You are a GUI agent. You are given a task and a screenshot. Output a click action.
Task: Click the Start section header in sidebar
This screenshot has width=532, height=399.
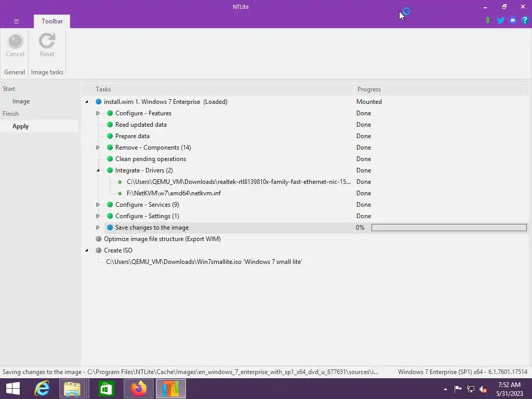click(x=9, y=89)
